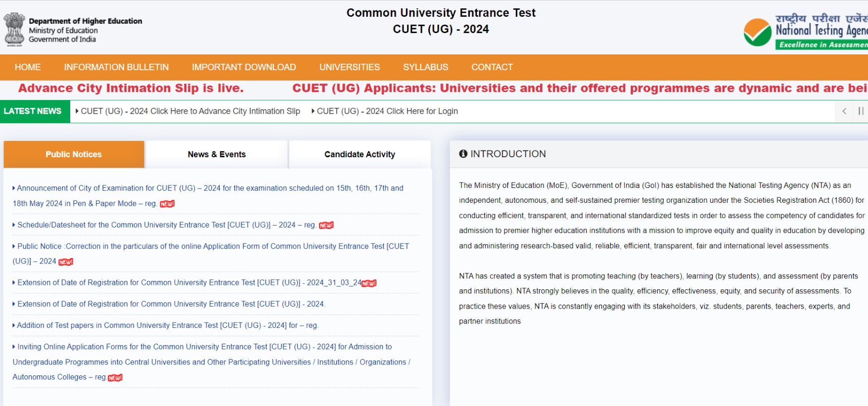
Task: Open Schedule/Datesheet for CUET notice
Action: pos(166,225)
